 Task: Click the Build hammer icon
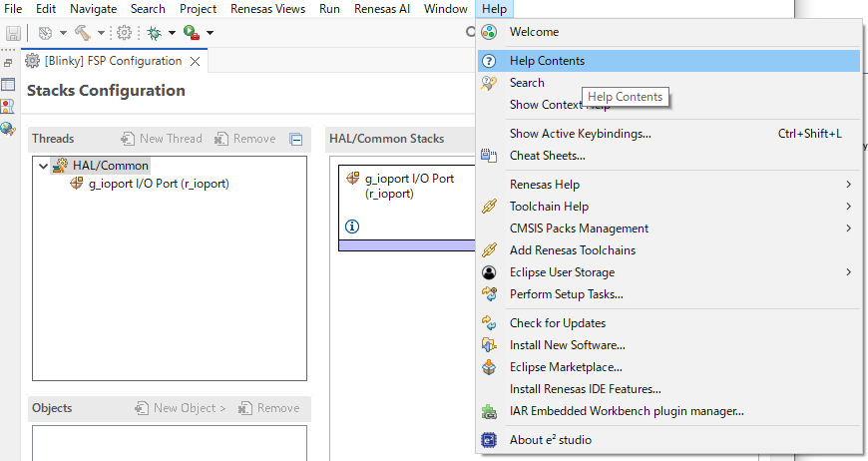coord(83,33)
